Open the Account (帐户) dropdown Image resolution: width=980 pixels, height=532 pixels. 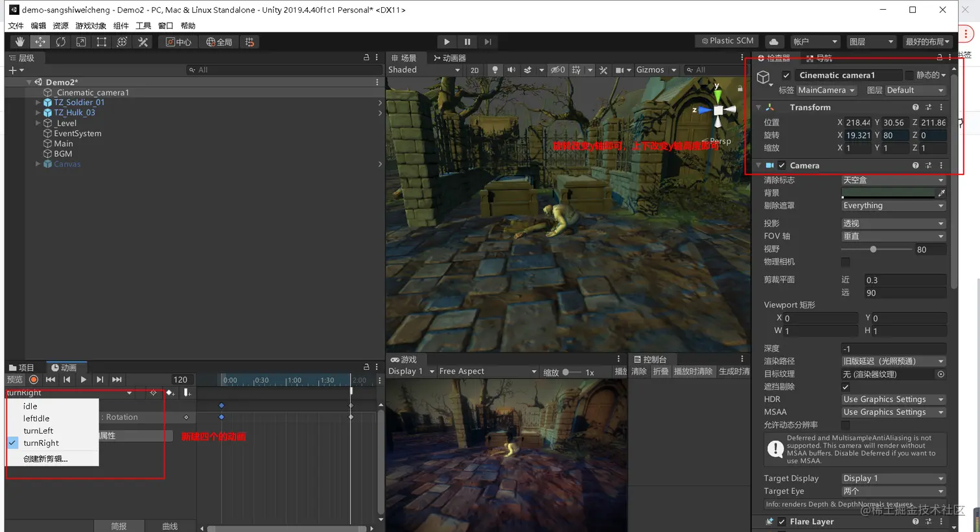(815, 41)
